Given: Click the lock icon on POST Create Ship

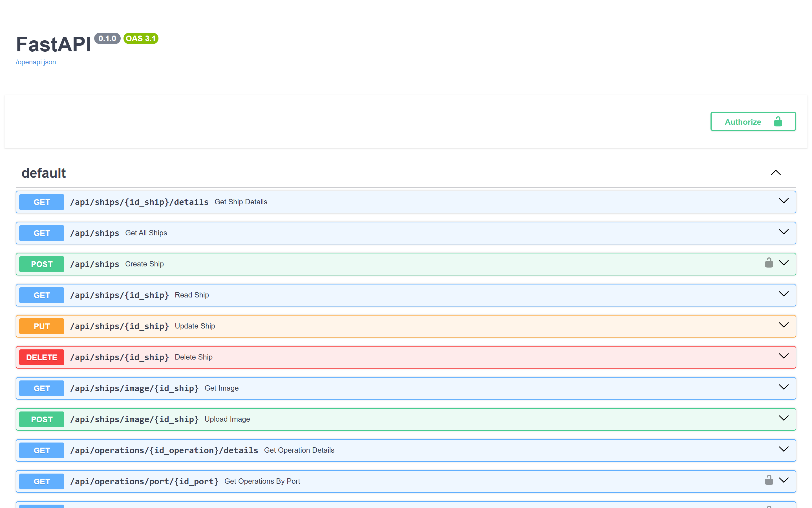Looking at the screenshot, I should pos(769,263).
